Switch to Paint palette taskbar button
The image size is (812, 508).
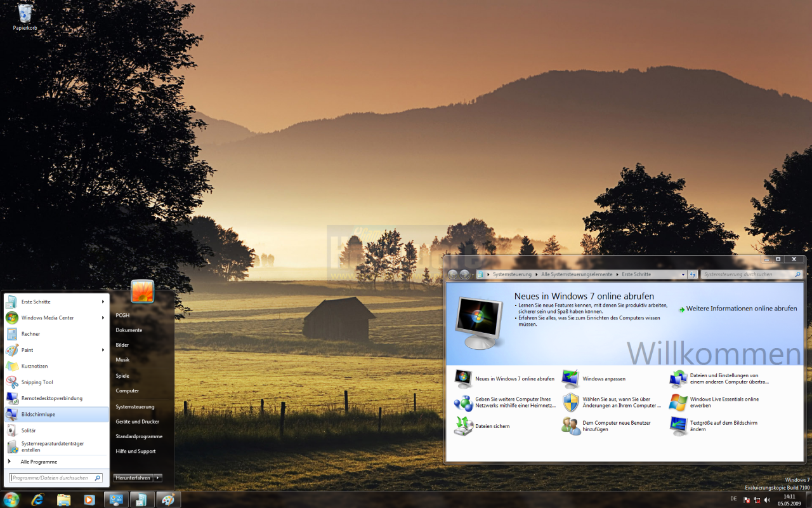168,500
